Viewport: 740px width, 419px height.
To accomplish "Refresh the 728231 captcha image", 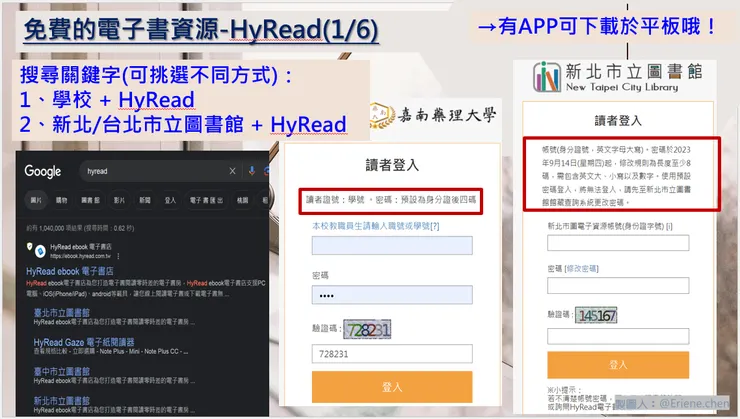I will click(x=367, y=329).
